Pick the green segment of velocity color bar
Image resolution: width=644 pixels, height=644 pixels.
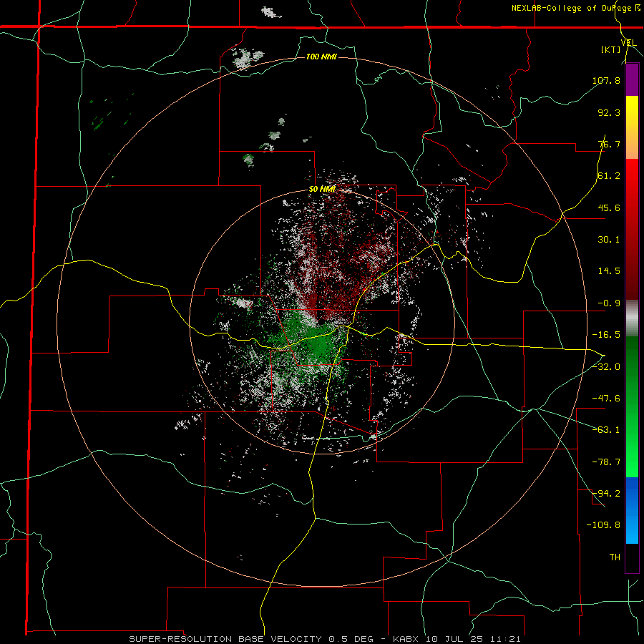click(632, 406)
